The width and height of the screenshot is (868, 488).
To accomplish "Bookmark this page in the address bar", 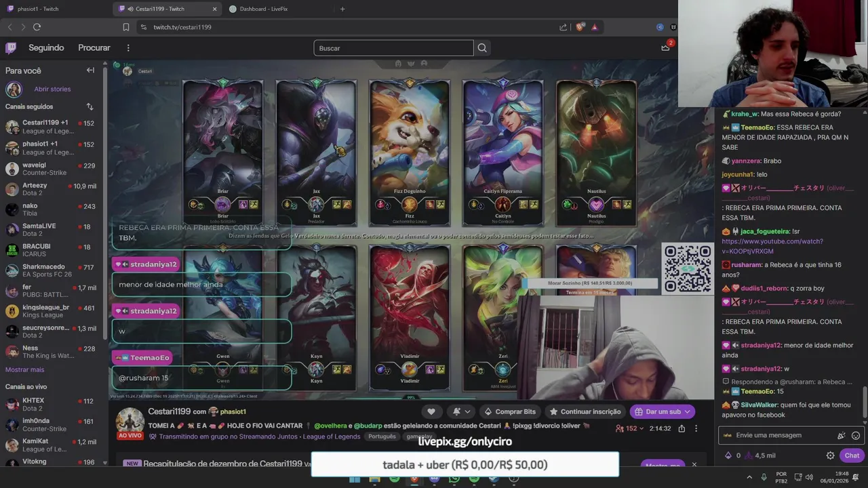I will point(126,27).
